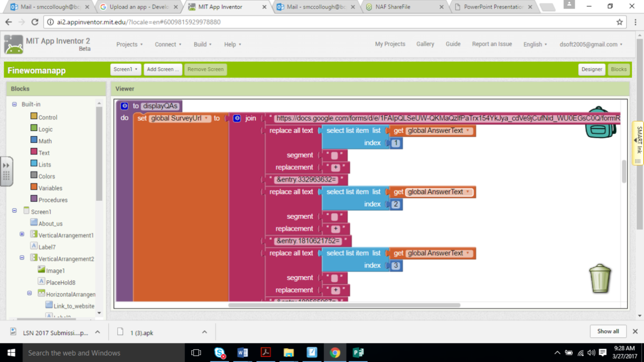Click the Search the web and Windows box
Image resolution: width=644 pixels, height=362 pixels.
(x=103, y=352)
